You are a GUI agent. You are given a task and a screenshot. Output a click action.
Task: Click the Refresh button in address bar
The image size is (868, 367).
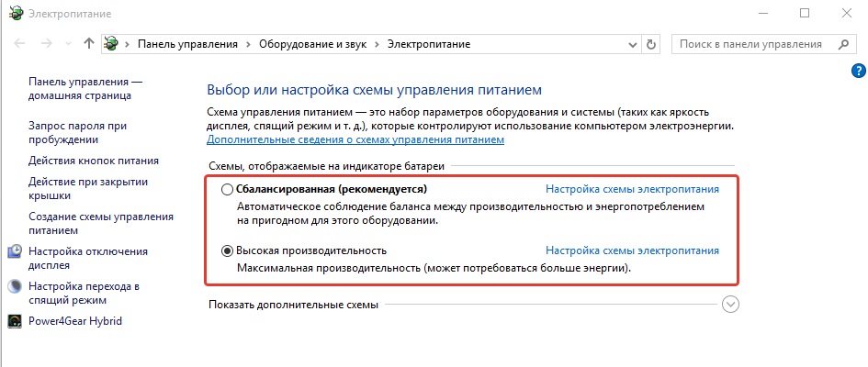[x=651, y=43]
